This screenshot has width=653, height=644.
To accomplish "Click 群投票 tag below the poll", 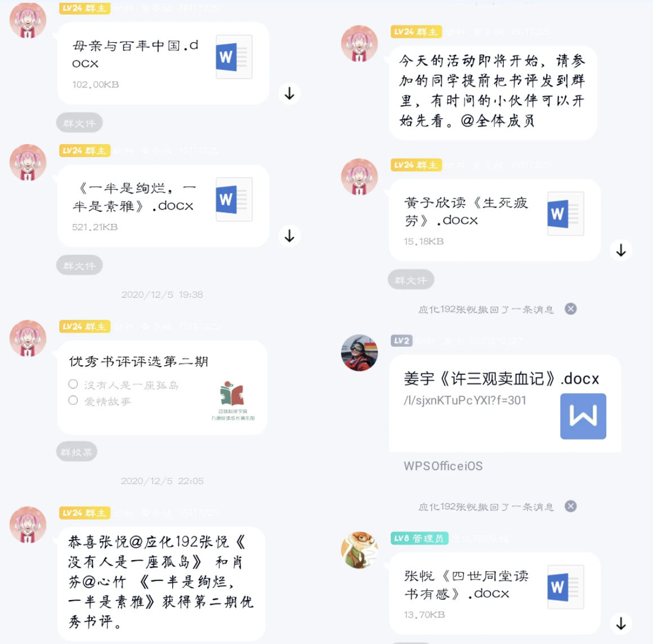I will point(77,451).
